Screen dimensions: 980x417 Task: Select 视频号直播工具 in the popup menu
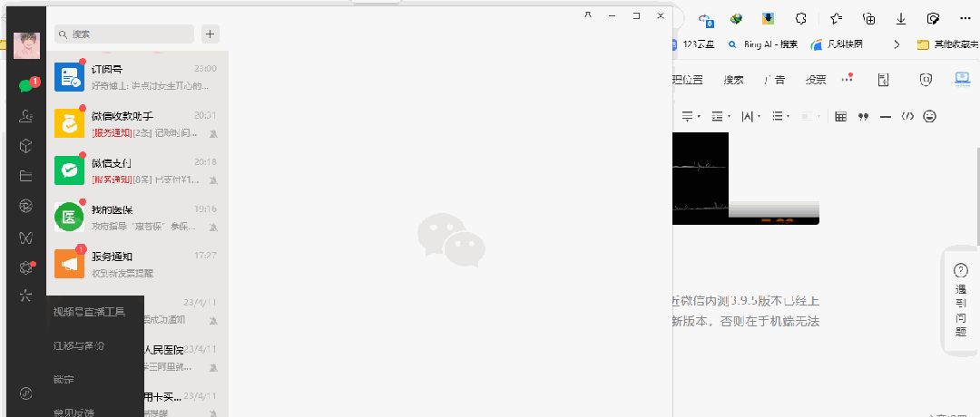[x=89, y=312]
